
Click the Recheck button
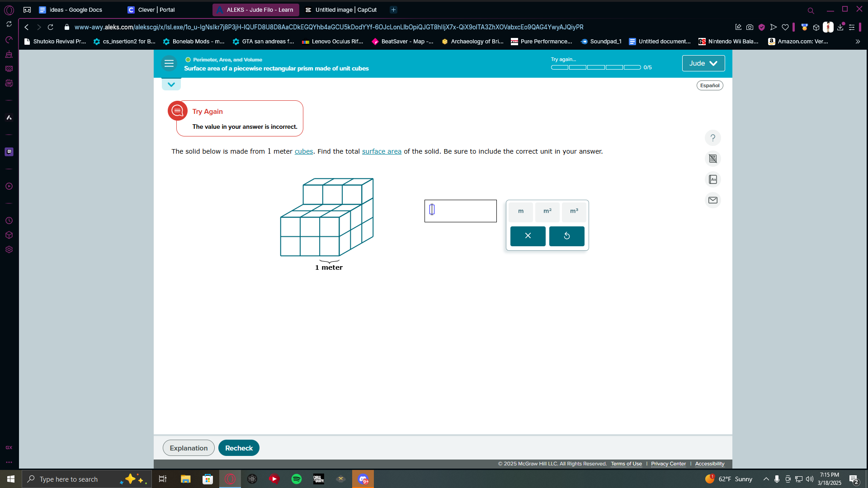tap(239, 448)
